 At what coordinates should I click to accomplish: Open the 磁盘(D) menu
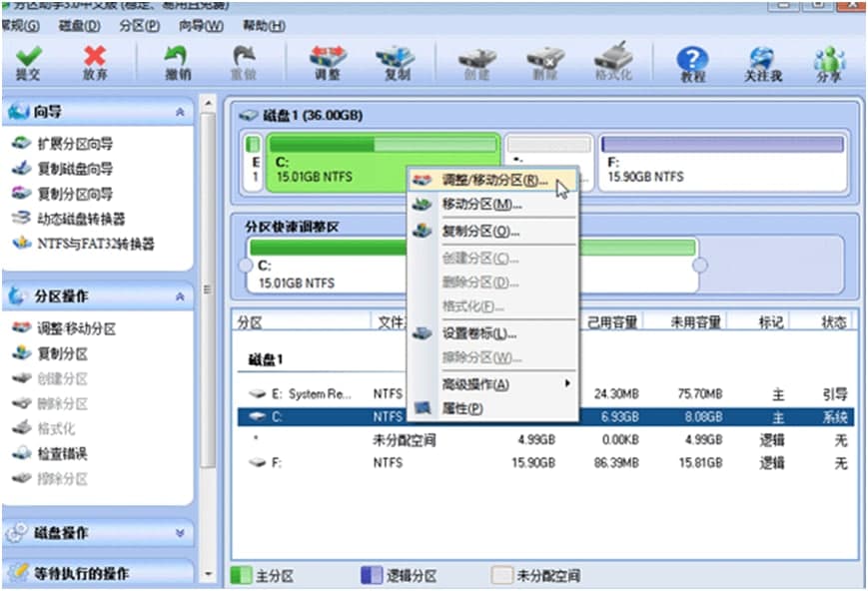coord(80,25)
